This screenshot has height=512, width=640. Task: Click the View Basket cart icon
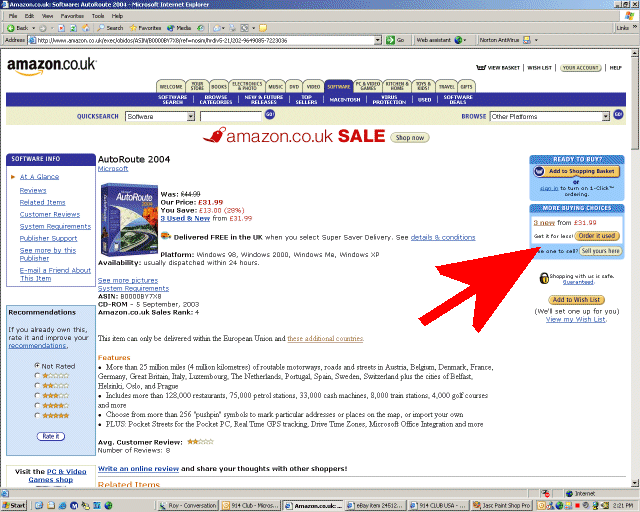tap(481, 68)
